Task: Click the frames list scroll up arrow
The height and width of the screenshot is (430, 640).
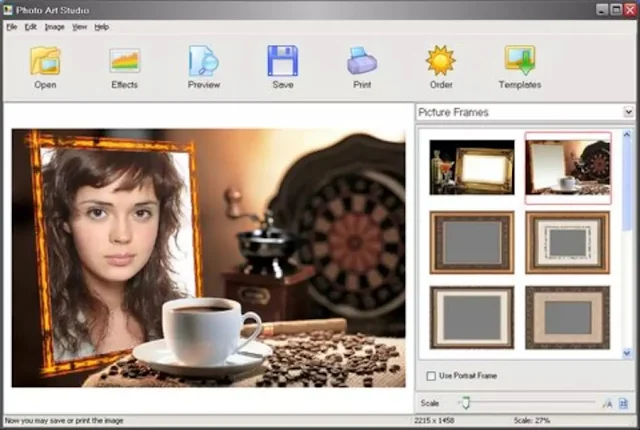Action: (x=627, y=134)
